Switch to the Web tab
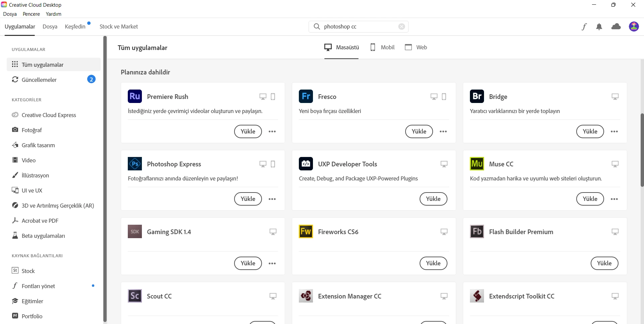This screenshot has height=324, width=644. 416,47
